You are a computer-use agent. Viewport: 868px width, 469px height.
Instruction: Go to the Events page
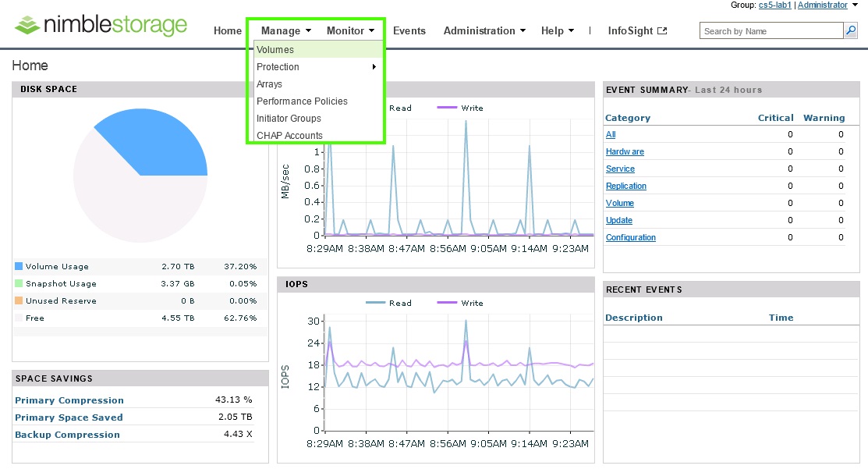click(x=409, y=30)
